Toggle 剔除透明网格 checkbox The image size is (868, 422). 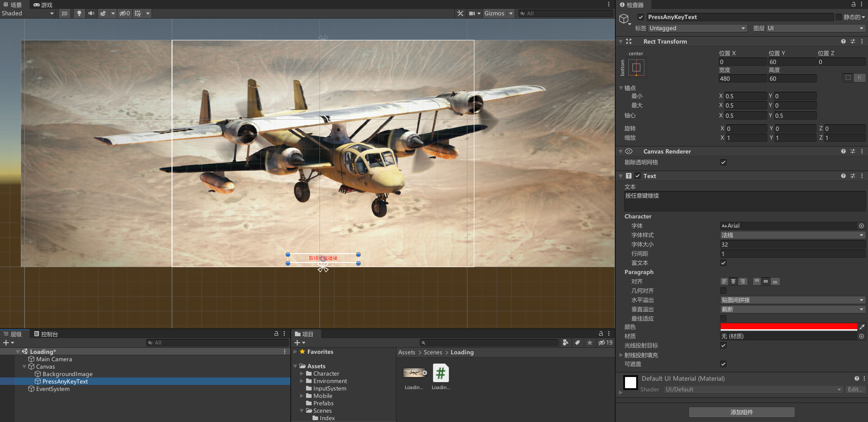click(x=723, y=162)
